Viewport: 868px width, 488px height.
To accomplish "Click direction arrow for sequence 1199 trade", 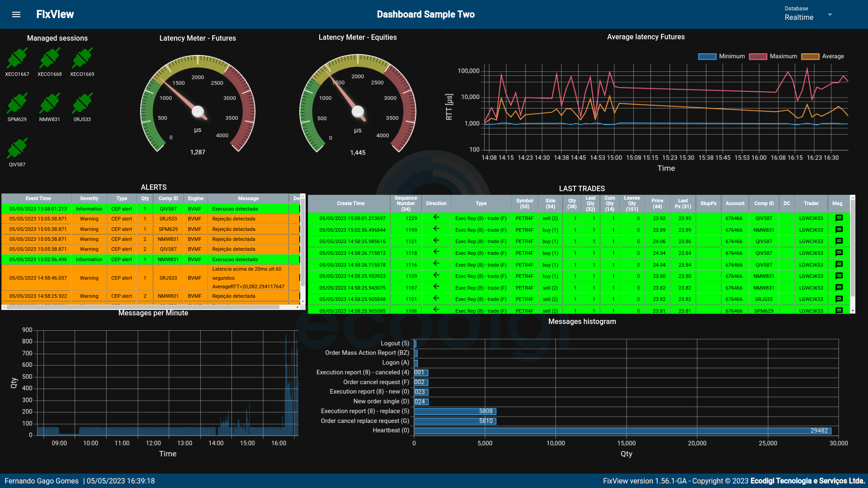I will (436, 230).
